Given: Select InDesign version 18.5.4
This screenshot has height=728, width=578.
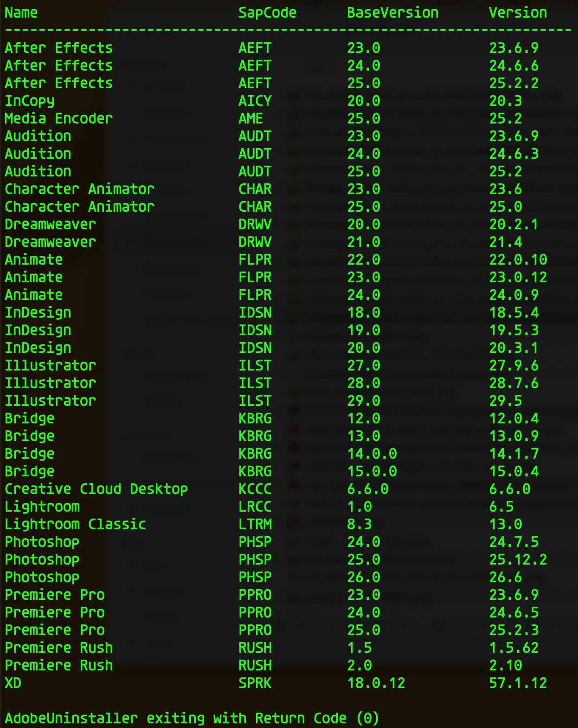Looking at the screenshot, I should tap(514, 312).
